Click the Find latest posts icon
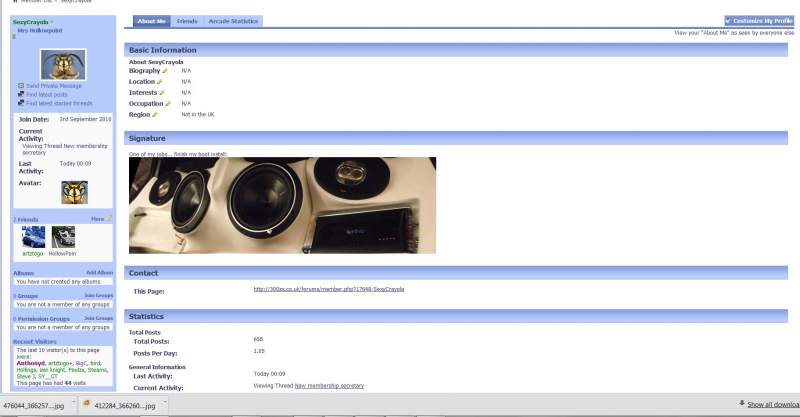The height and width of the screenshot is (417, 800). coord(21,94)
